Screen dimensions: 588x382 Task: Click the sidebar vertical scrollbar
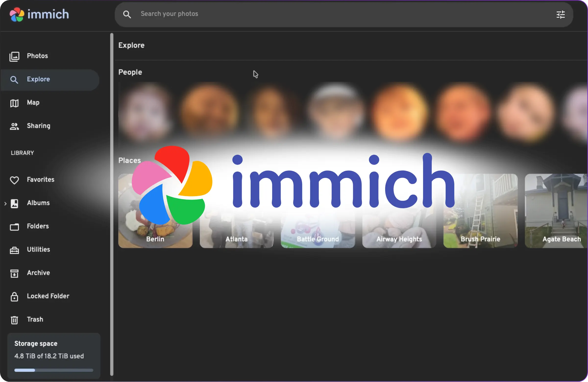click(x=112, y=205)
